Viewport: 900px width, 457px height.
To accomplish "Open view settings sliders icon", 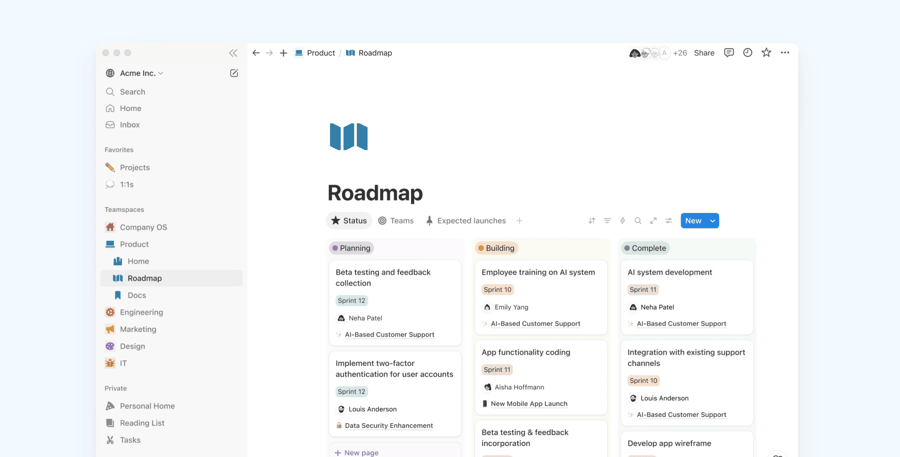I will click(x=669, y=220).
